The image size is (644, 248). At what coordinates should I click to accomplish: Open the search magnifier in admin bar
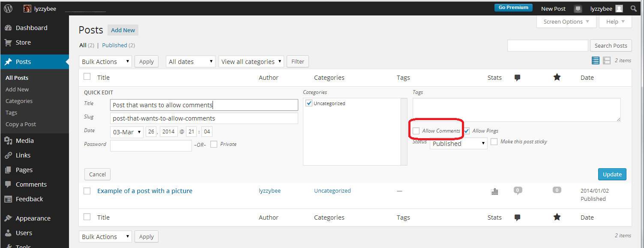(633, 9)
